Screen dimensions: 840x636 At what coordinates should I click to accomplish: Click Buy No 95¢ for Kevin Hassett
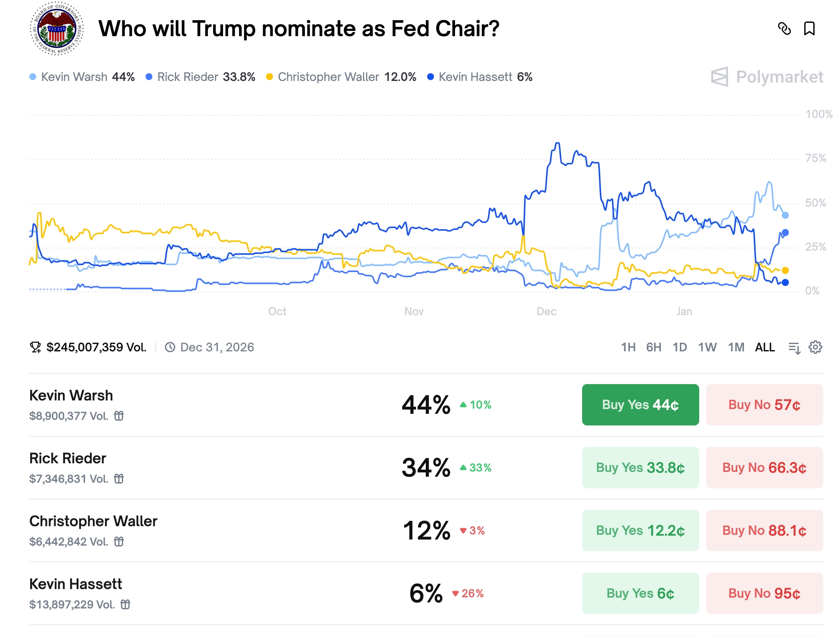[x=764, y=593]
